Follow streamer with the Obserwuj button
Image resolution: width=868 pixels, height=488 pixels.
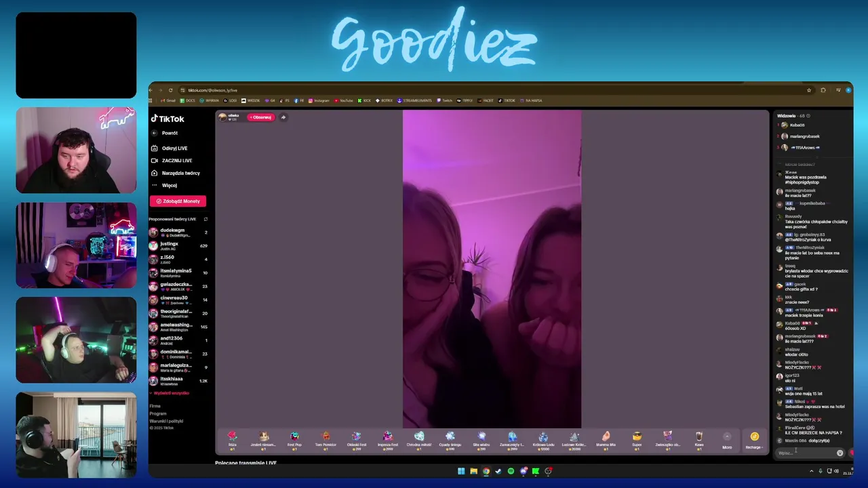coord(260,117)
